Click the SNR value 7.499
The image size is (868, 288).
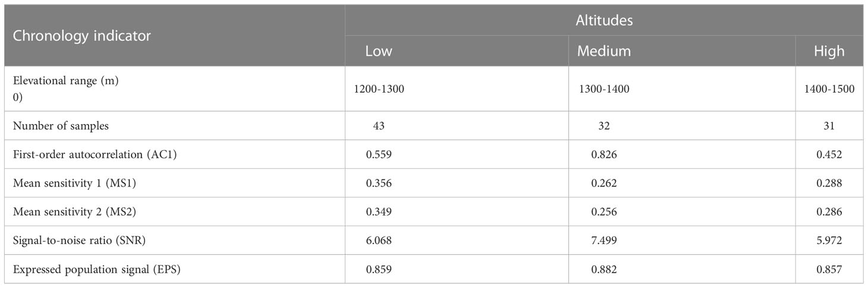[596, 240]
